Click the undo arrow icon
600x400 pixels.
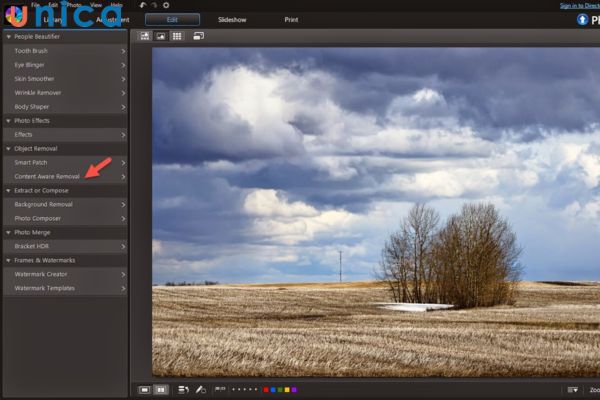[143, 5]
